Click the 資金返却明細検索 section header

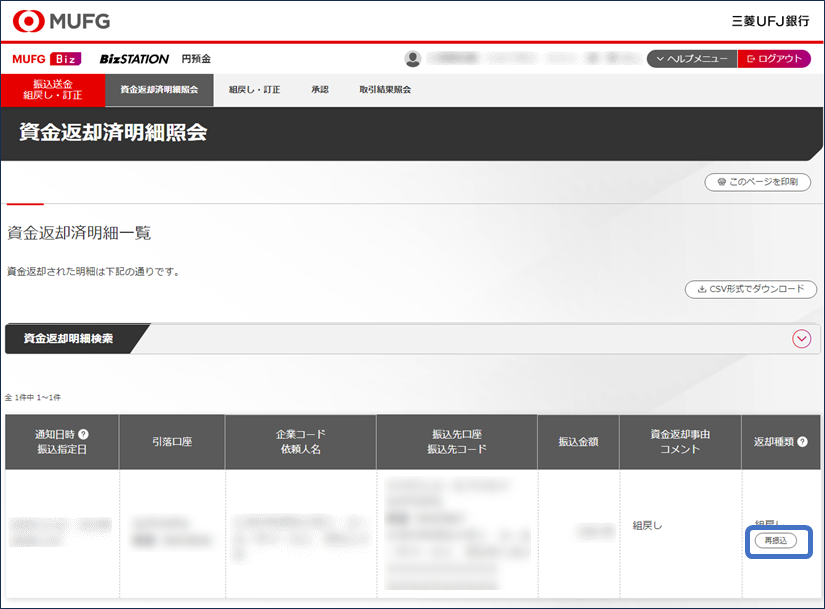click(69, 339)
